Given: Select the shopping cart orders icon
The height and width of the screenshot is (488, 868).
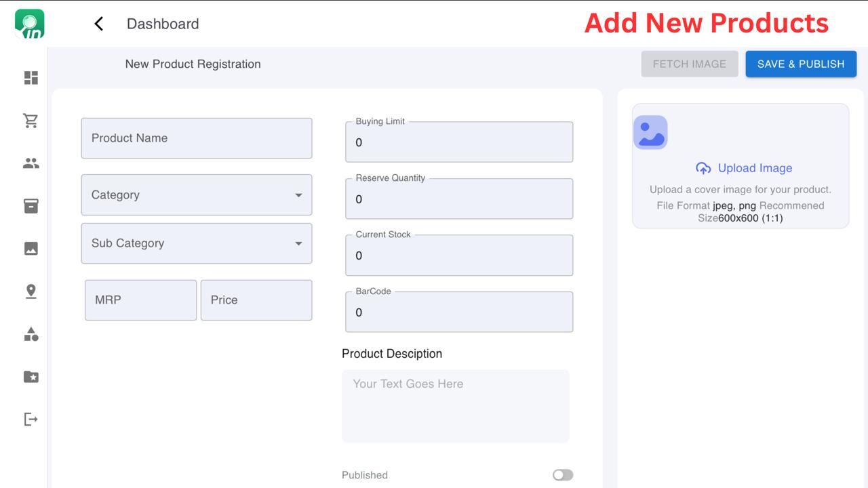Looking at the screenshot, I should tap(30, 120).
